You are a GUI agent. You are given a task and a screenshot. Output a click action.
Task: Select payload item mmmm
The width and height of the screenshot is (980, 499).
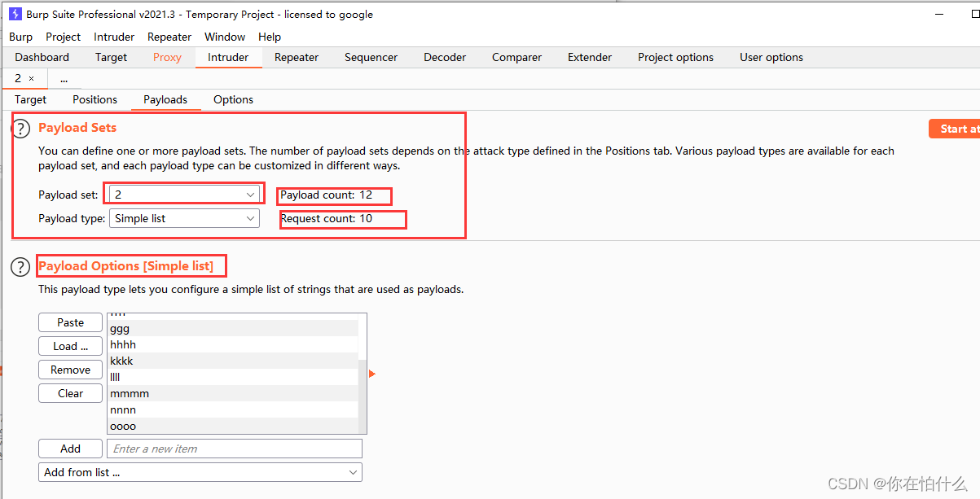click(x=233, y=393)
